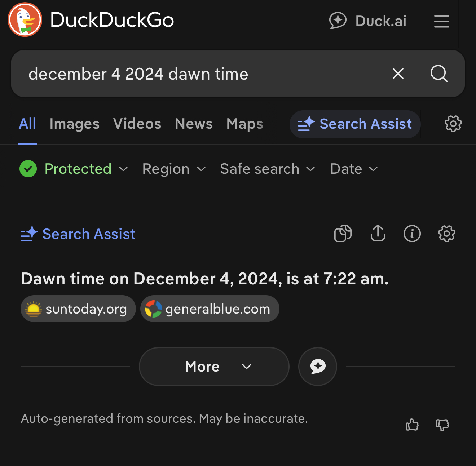This screenshot has height=466, width=476.
Task: Open the Safe search dropdown
Action: coord(268,169)
